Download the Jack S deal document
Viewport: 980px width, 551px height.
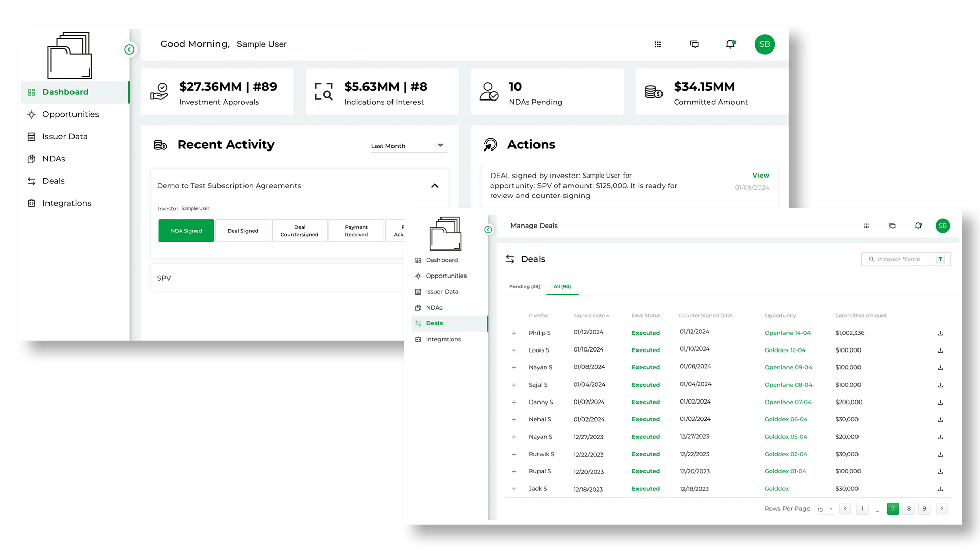click(x=940, y=489)
